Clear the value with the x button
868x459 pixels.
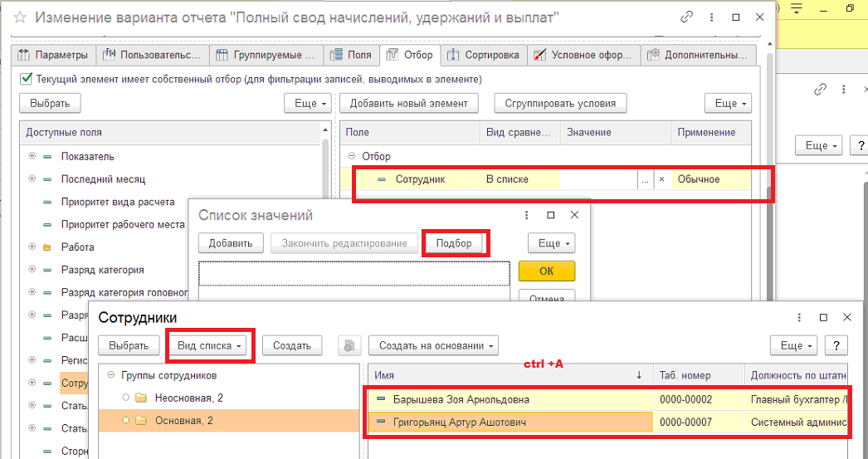tap(661, 179)
